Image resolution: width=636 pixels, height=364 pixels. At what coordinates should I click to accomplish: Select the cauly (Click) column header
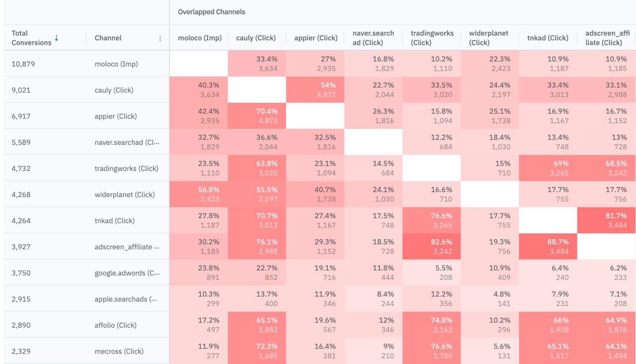pyautogui.click(x=256, y=38)
